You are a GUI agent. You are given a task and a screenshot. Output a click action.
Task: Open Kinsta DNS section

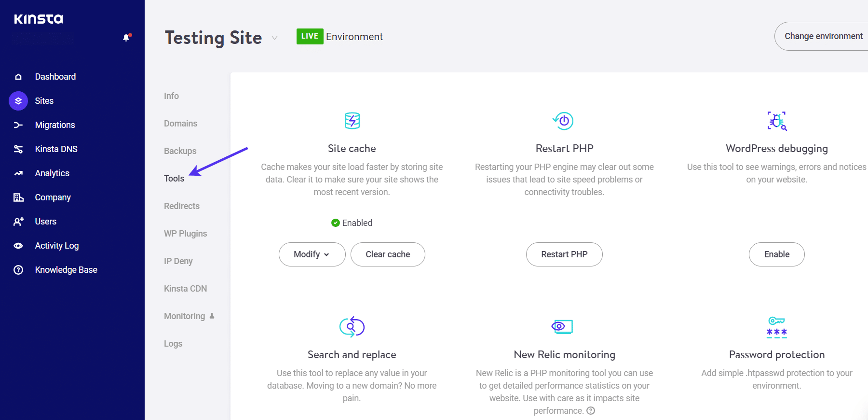pos(56,149)
